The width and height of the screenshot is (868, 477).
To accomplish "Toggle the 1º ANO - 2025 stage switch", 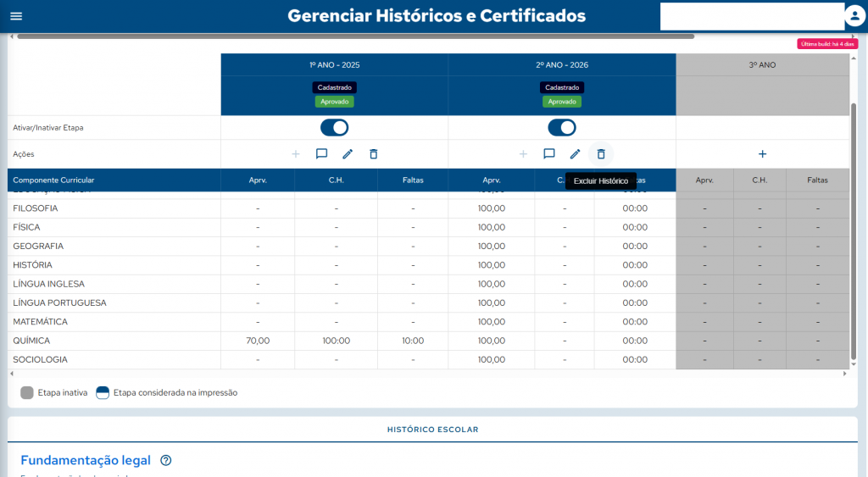I will click(x=334, y=128).
